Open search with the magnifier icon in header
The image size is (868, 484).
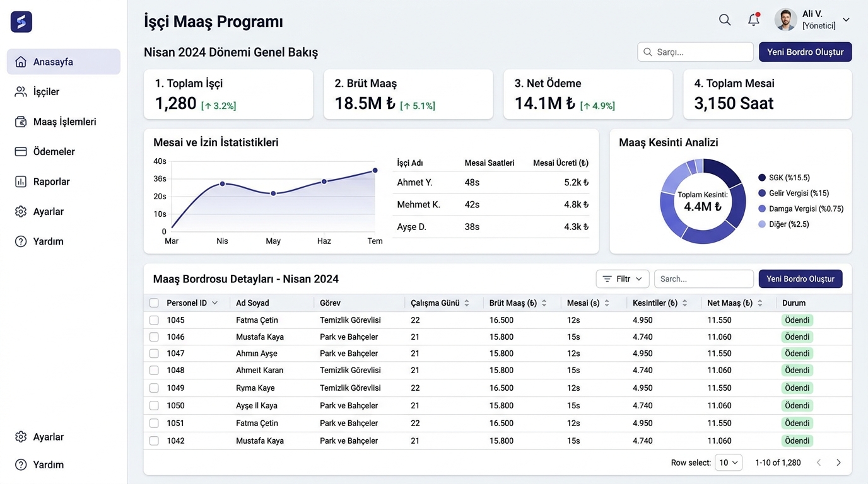coord(725,20)
